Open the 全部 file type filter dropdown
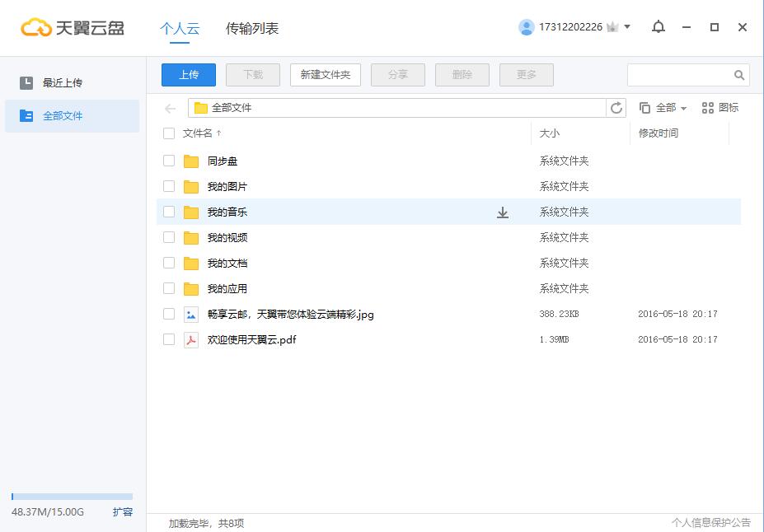The height and width of the screenshot is (532, 764). (663, 108)
